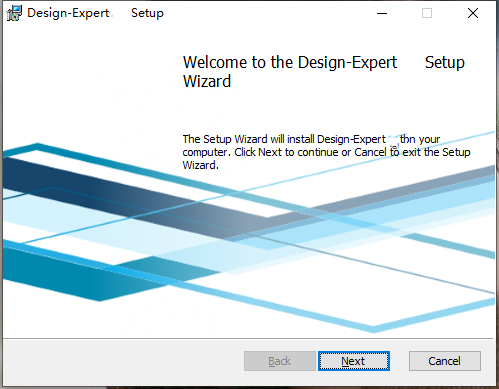Close the Setup window with X

[x=473, y=13]
